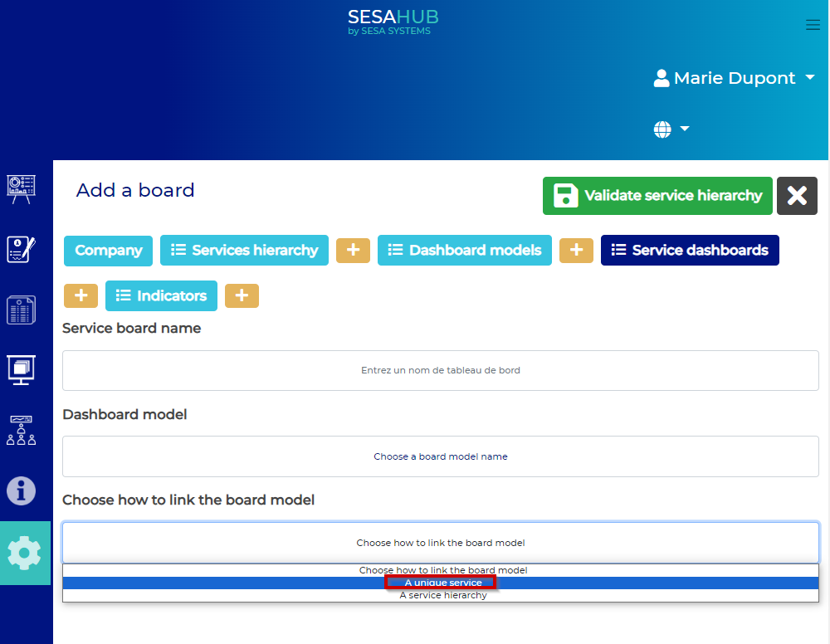This screenshot has width=830, height=644.
Task: Click the globe language icon
Action: point(661,129)
